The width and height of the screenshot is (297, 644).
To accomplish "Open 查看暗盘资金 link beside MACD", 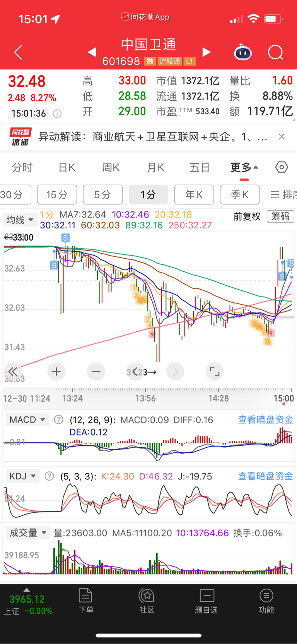I will [x=265, y=420].
